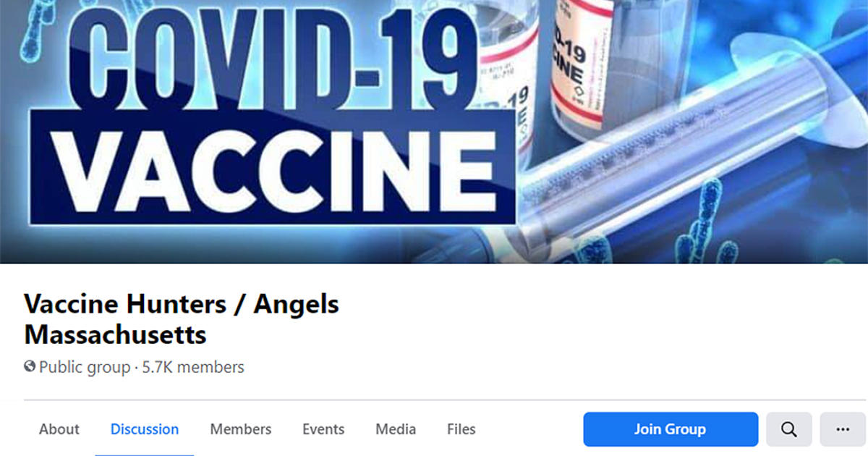
Task: Open the three-dots more options menu
Action: (842, 429)
